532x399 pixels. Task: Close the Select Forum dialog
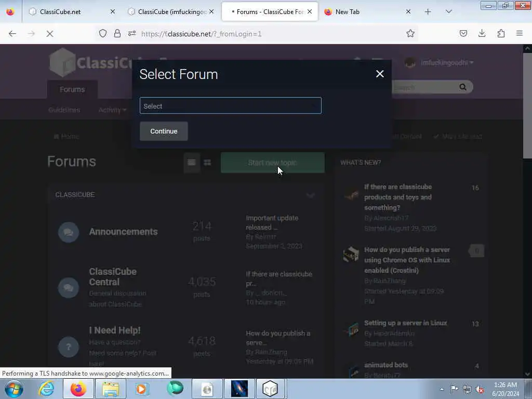pyautogui.click(x=380, y=74)
